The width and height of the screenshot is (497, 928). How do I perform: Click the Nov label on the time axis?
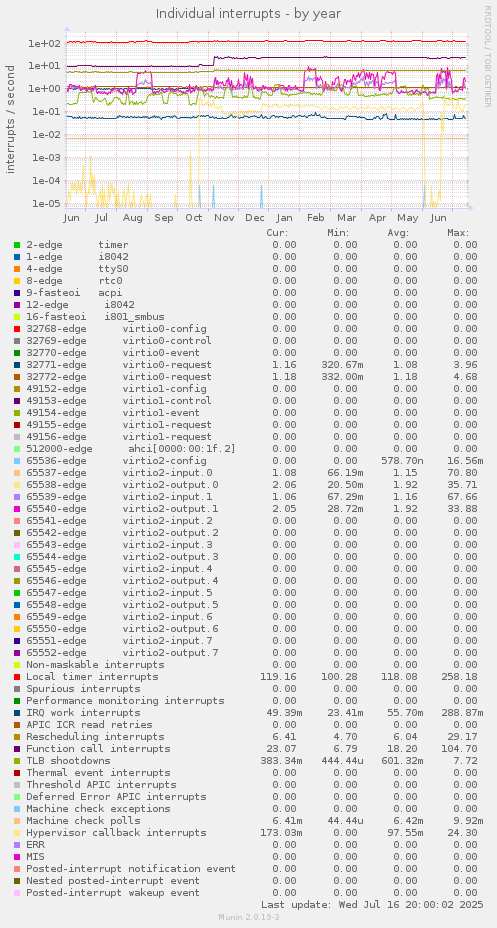224,218
